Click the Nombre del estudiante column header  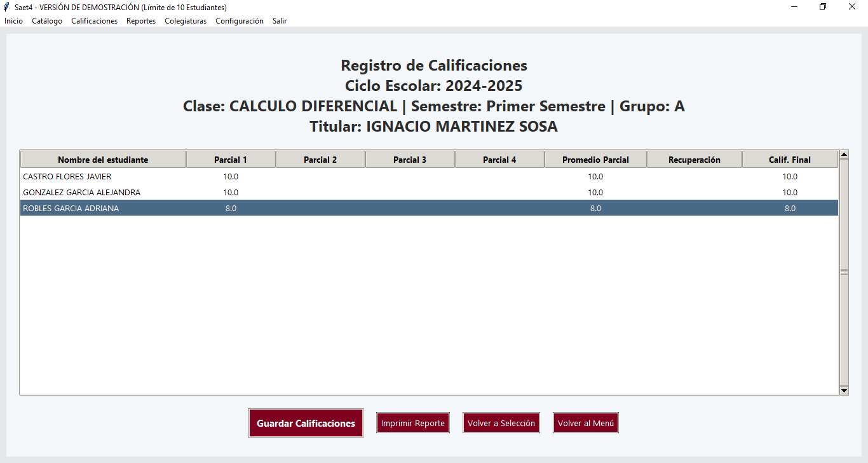coord(103,160)
